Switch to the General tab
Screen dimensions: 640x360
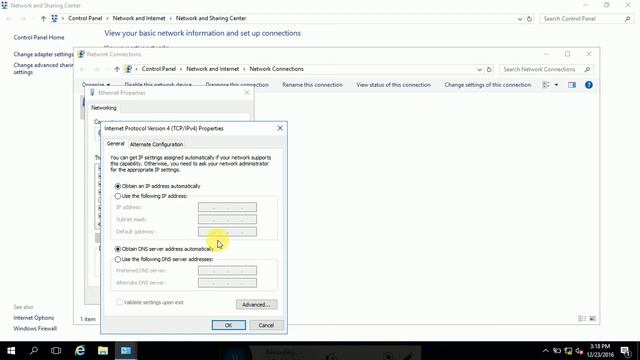pyautogui.click(x=116, y=144)
